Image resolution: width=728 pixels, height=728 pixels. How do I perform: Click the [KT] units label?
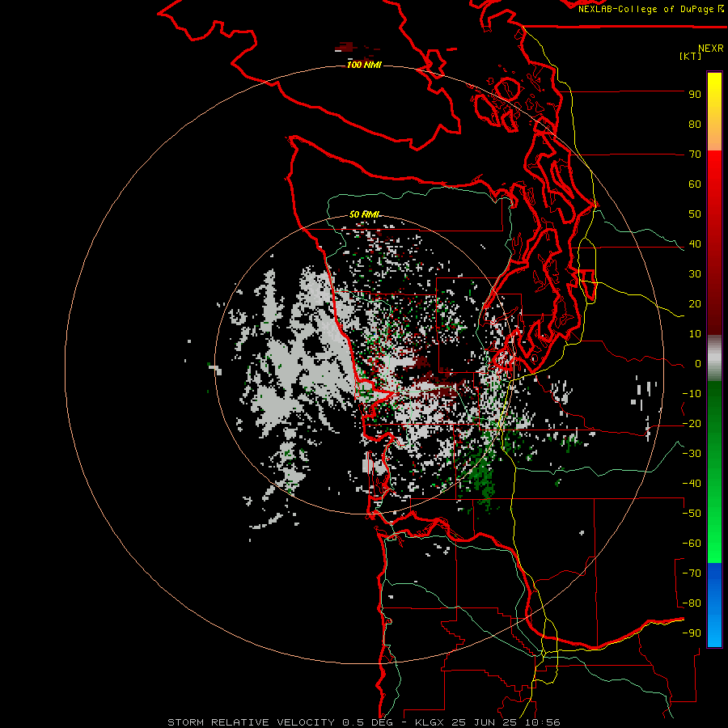tap(691, 56)
